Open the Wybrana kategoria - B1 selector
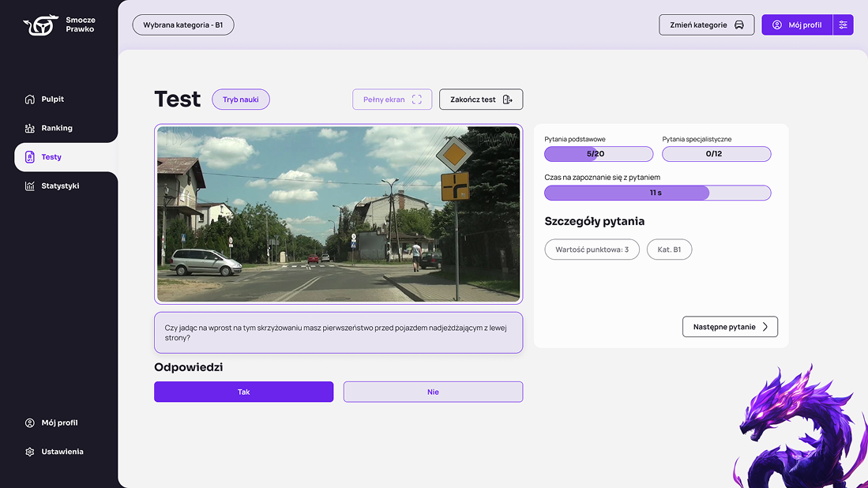The height and width of the screenshot is (488, 868). click(183, 25)
